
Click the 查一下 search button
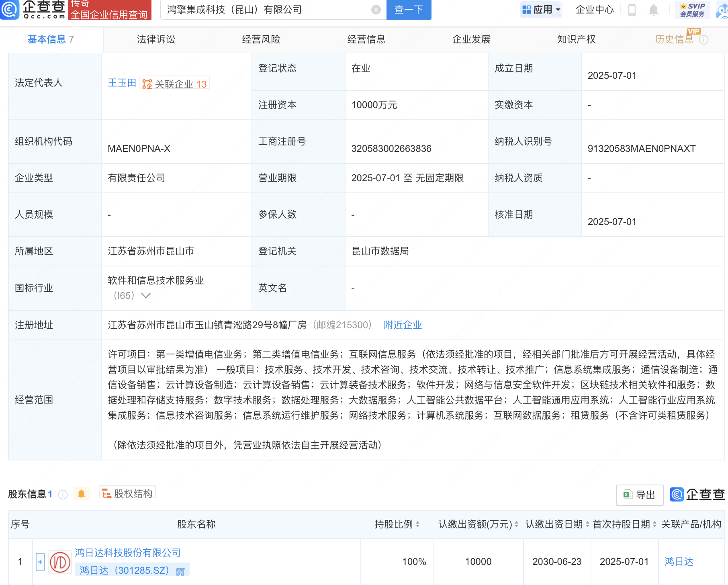409,10
